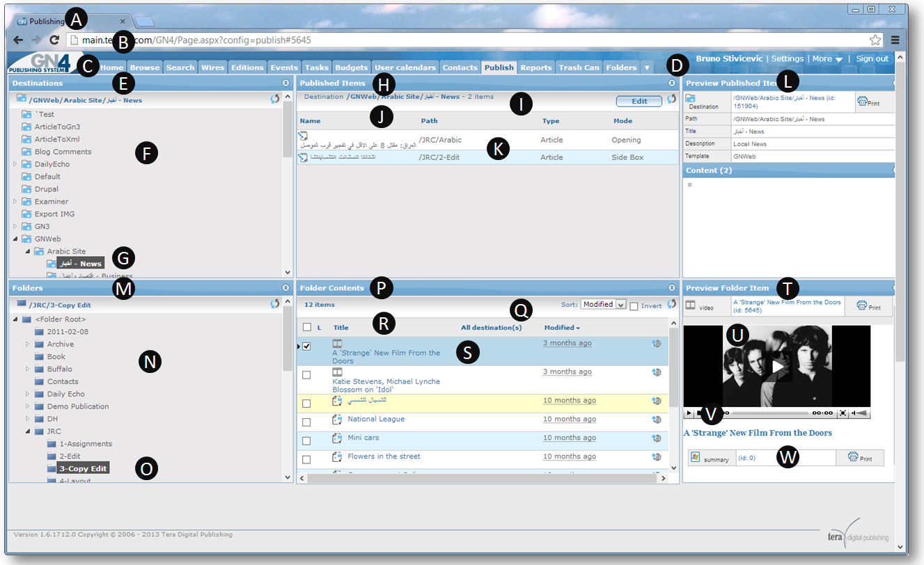The height and width of the screenshot is (565, 924).
Task: Play the video with the player play button
Action: point(689,413)
